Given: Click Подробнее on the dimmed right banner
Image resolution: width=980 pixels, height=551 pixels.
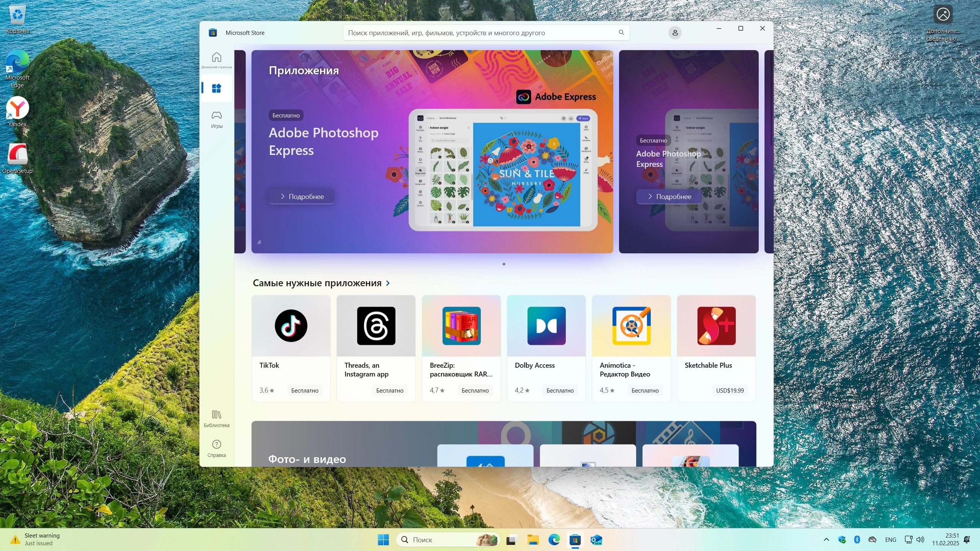Looking at the screenshot, I should [x=669, y=196].
